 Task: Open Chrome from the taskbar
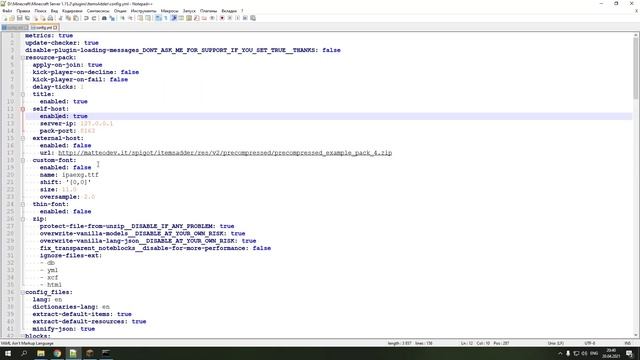click(x=57, y=353)
